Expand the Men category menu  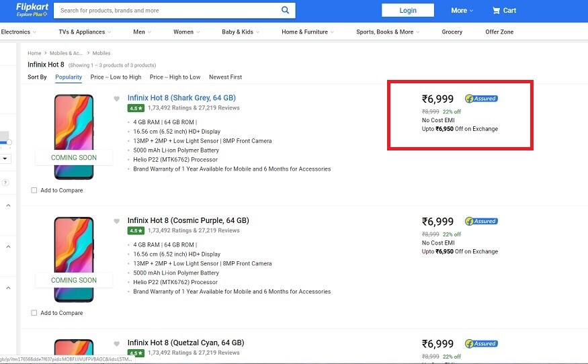pos(142,32)
